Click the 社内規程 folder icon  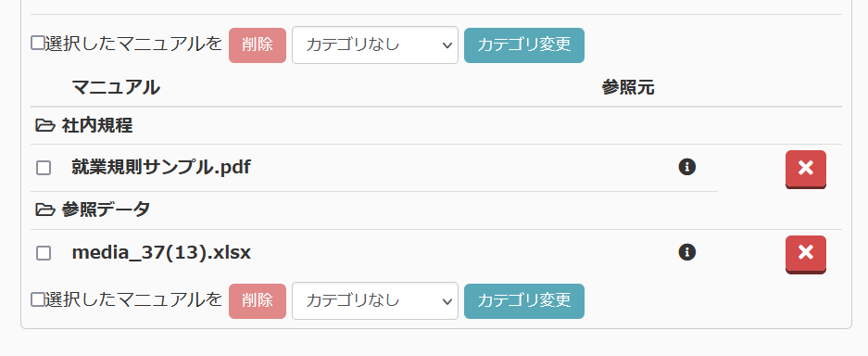pos(45,126)
